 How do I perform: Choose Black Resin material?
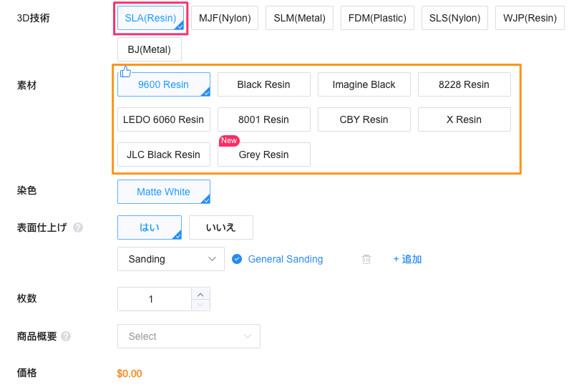click(263, 84)
